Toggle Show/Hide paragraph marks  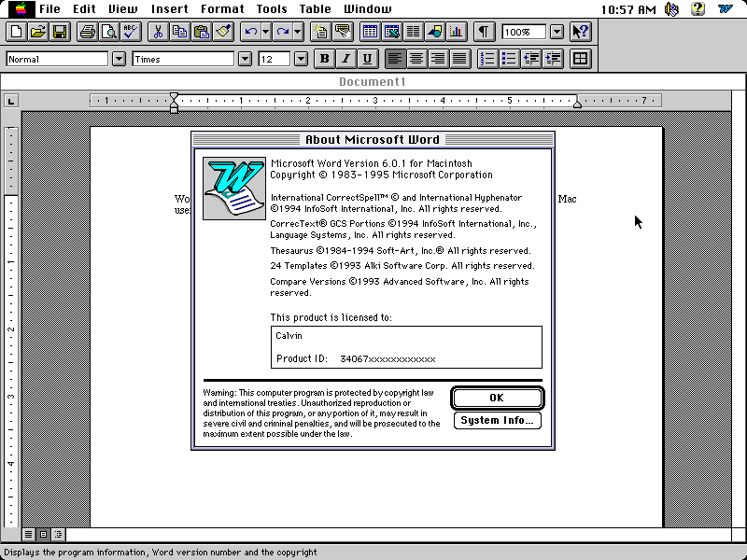point(484,32)
